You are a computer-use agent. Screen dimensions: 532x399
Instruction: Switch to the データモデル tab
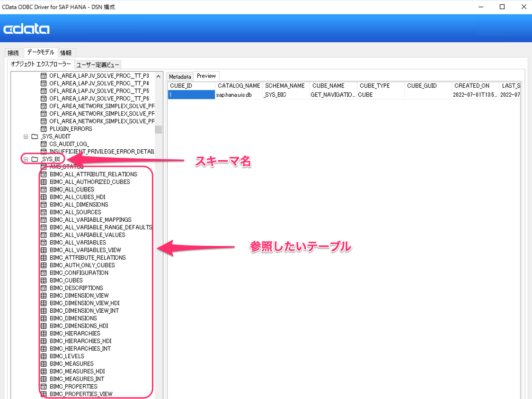(40, 52)
